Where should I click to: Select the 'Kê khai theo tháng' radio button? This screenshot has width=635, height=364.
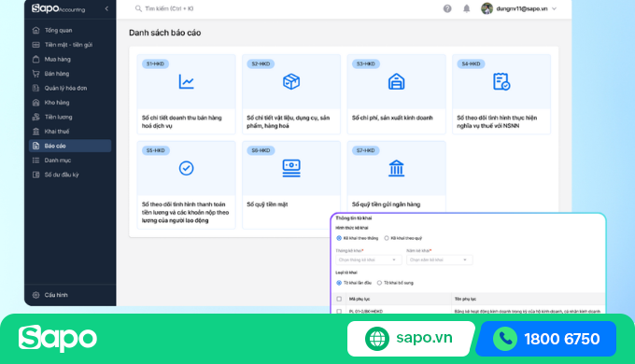pyautogui.click(x=339, y=238)
